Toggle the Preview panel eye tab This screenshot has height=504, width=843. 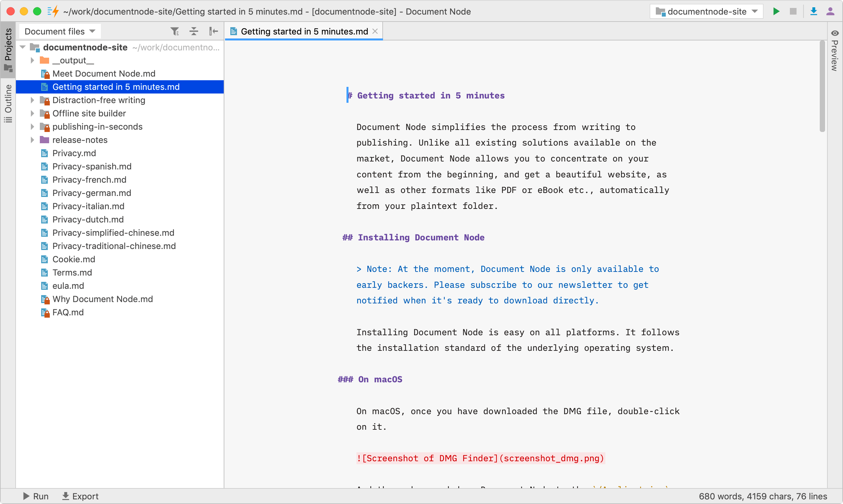835,51
